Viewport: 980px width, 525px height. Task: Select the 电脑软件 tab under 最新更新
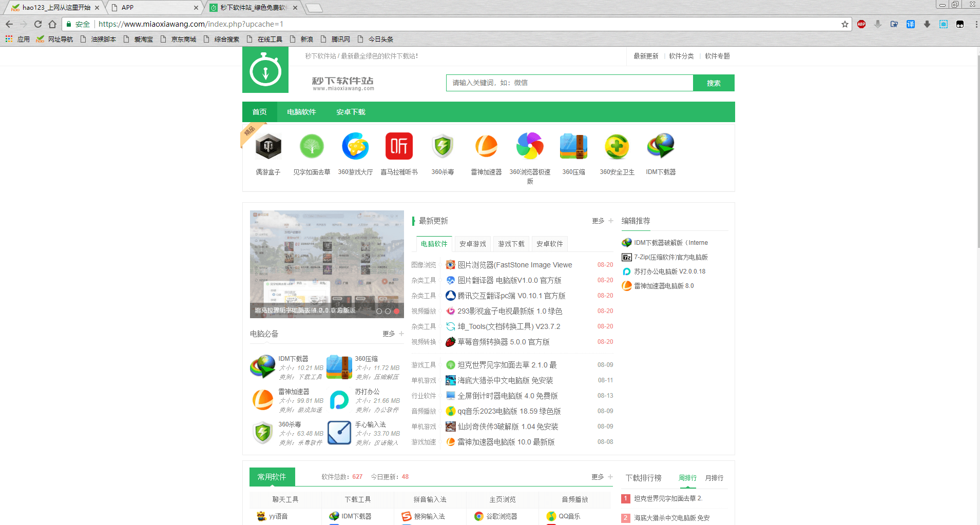[x=434, y=244]
